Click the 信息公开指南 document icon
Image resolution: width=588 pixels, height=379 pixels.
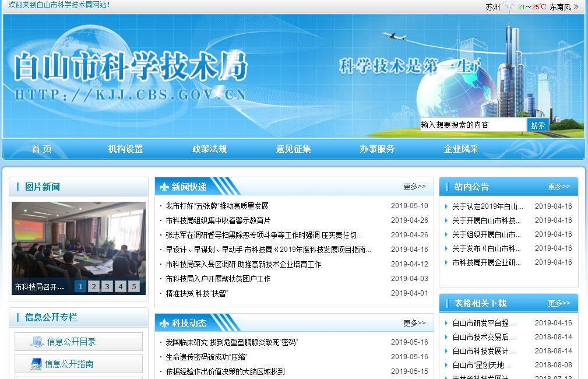pyautogui.click(x=36, y=364)
